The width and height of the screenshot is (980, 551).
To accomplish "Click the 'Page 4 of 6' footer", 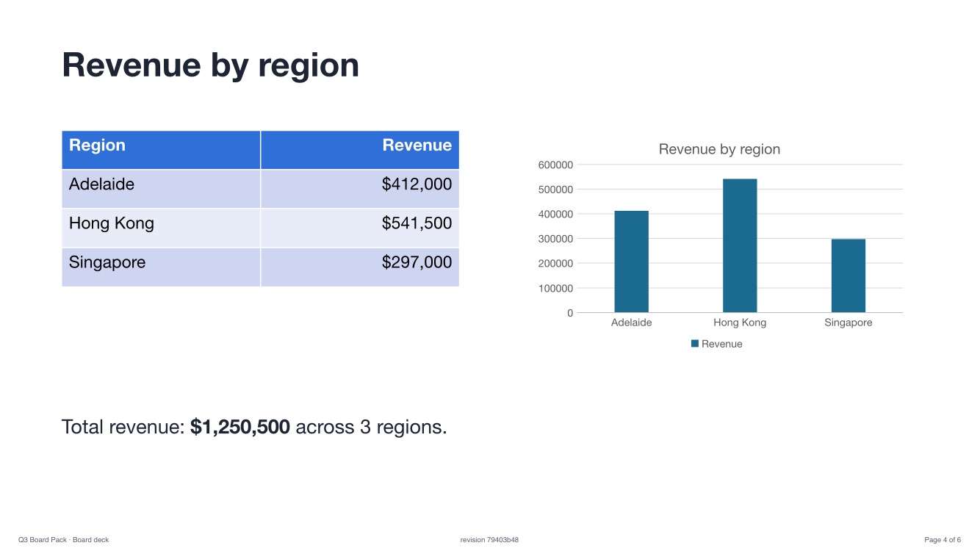I will click(943, 540).
